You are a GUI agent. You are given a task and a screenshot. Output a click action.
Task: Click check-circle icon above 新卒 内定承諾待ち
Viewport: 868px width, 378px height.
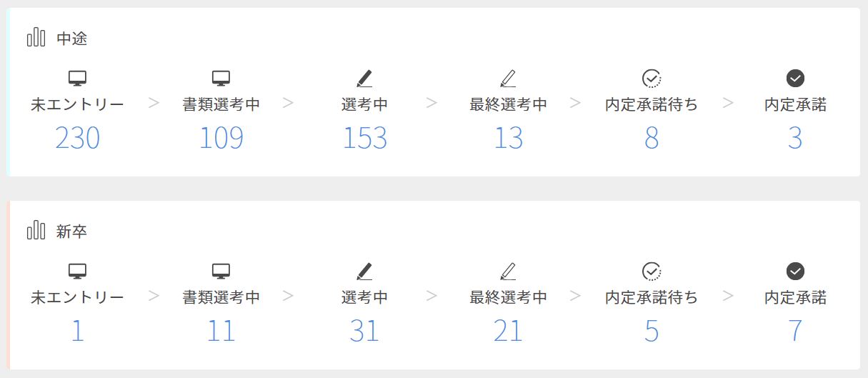(x=652, y=272)
